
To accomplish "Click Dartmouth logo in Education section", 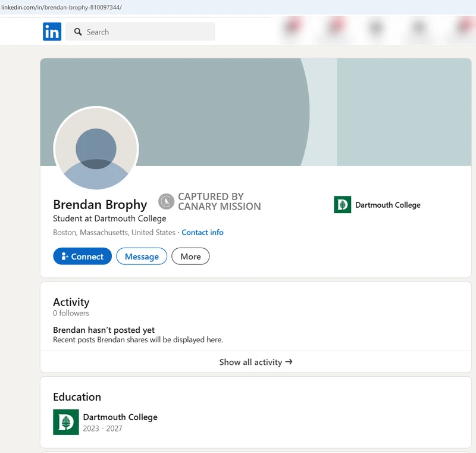I will click(x=65, y=422).
